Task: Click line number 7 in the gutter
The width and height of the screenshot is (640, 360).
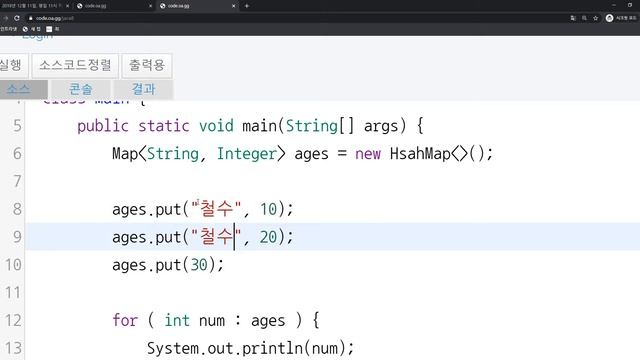Action: pos(17,181)
